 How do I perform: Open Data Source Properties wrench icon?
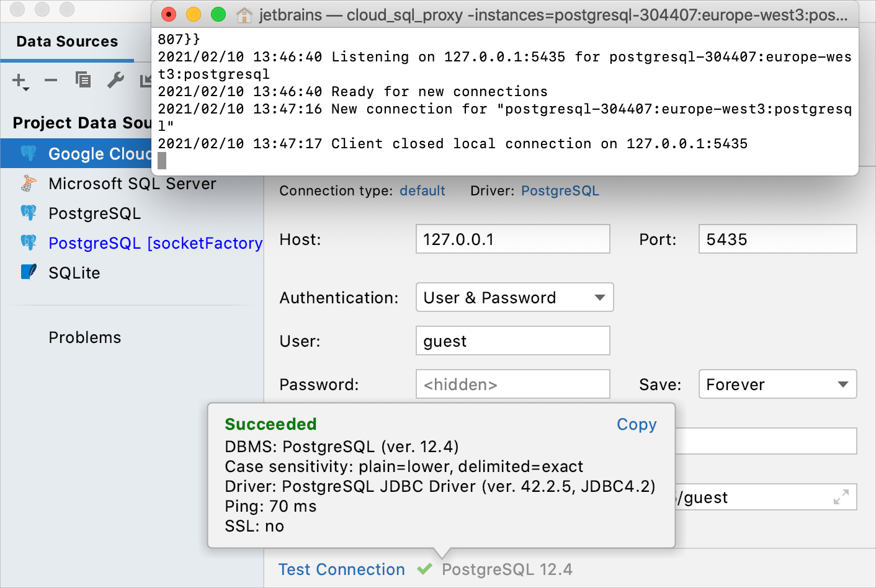(115, 81)
